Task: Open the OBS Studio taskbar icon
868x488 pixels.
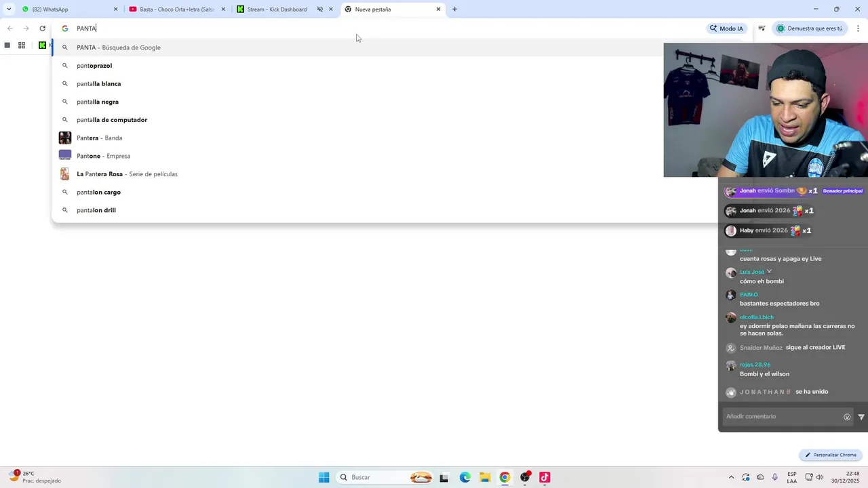Action: coord(525,477)
